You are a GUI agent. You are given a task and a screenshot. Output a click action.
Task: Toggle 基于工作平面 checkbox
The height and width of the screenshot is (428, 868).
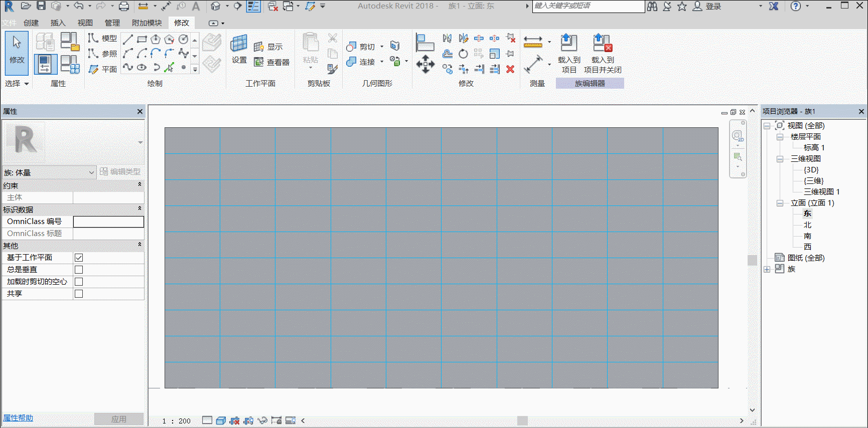[x=79, y=258]
